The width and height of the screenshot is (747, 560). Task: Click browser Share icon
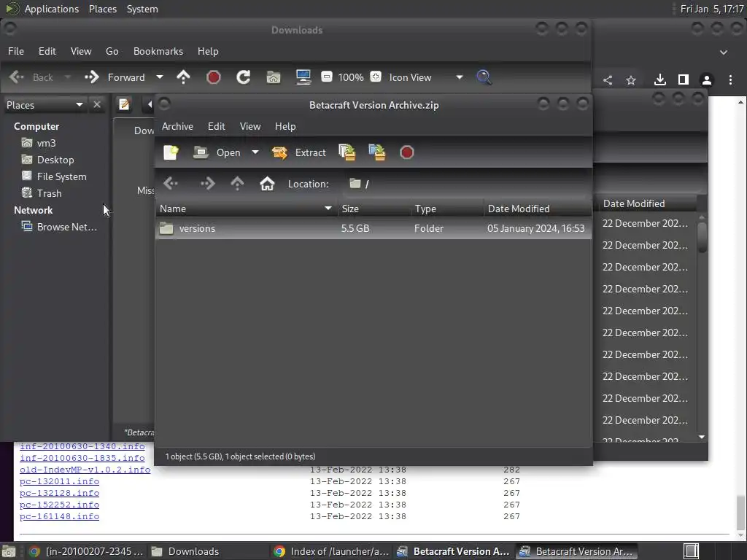(608, 80)
